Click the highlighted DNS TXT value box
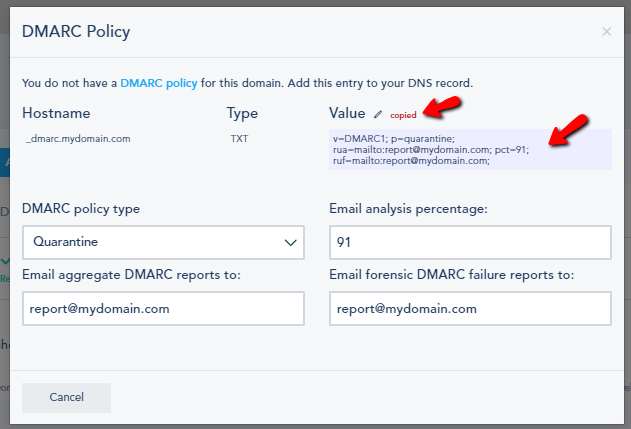This screenshot has height=429, width=631. pos(469,149)
